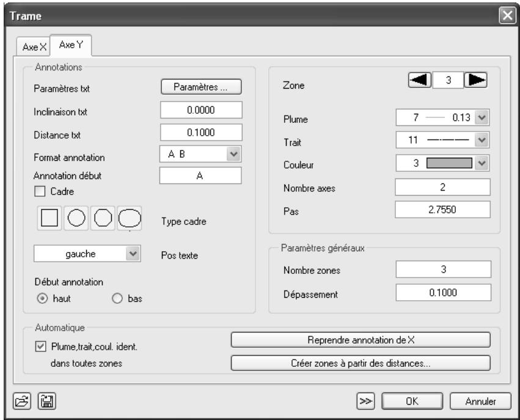The image size is (520, 420).
Task: Switch to the Axe Y tab
Action: point(71,45)
